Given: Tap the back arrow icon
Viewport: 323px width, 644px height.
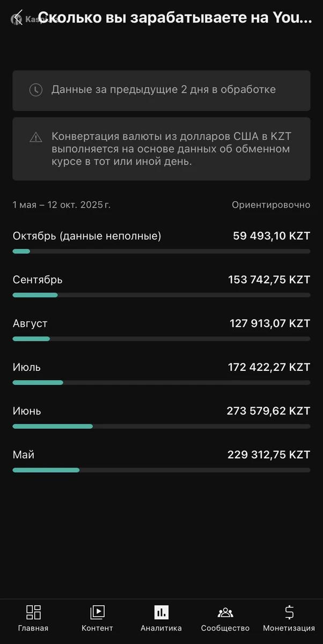Looking at the screenshot, I should 18,17.
